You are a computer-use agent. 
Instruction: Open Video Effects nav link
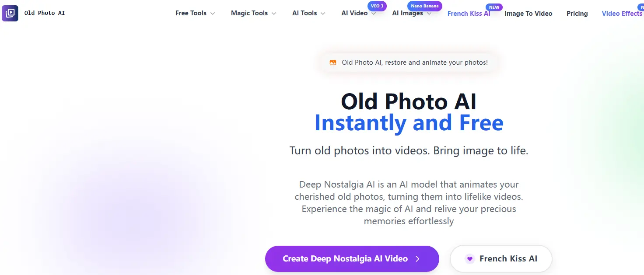(622, 14)
